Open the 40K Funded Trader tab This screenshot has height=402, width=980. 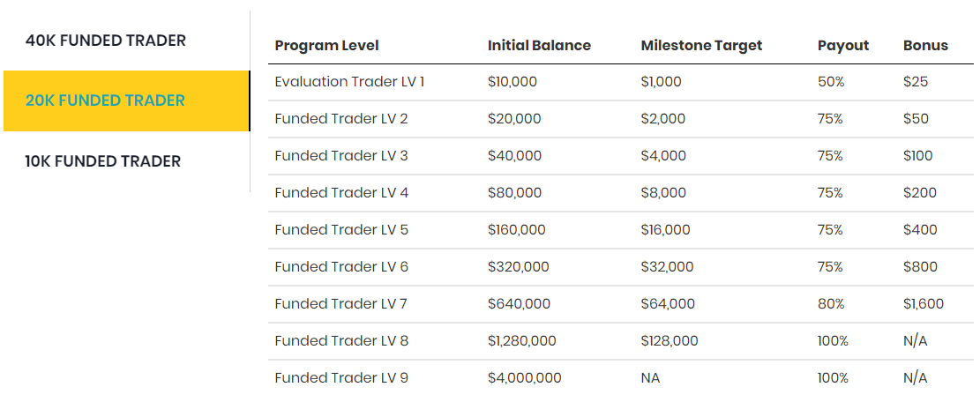[106, 41]
